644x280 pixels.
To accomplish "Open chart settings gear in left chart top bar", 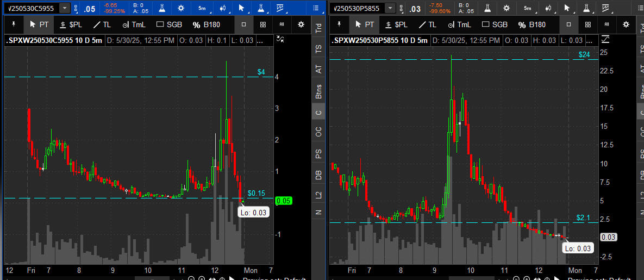I will click(x=181, y=8).
